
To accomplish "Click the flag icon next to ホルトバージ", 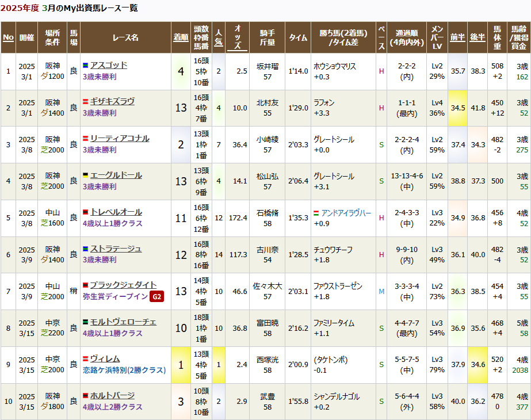I will 85,396.
